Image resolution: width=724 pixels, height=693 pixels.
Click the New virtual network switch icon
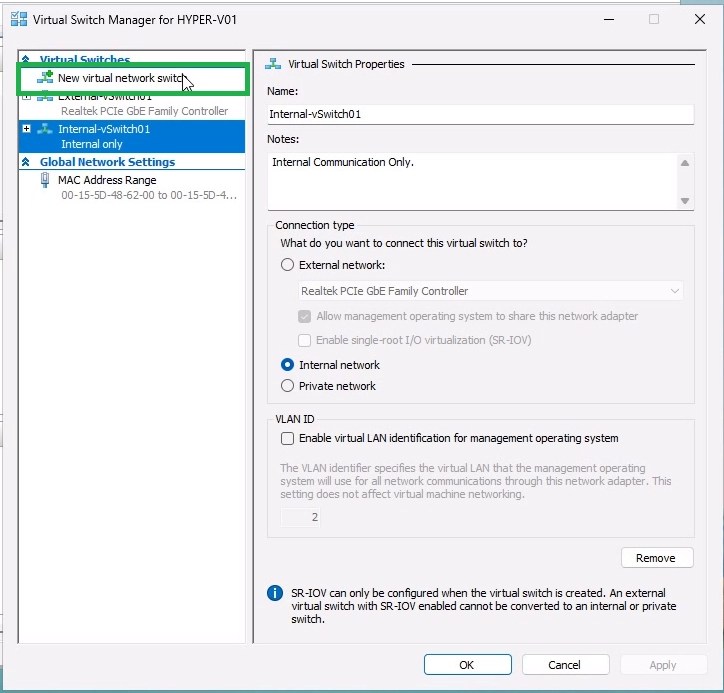[x=45, y=77]
